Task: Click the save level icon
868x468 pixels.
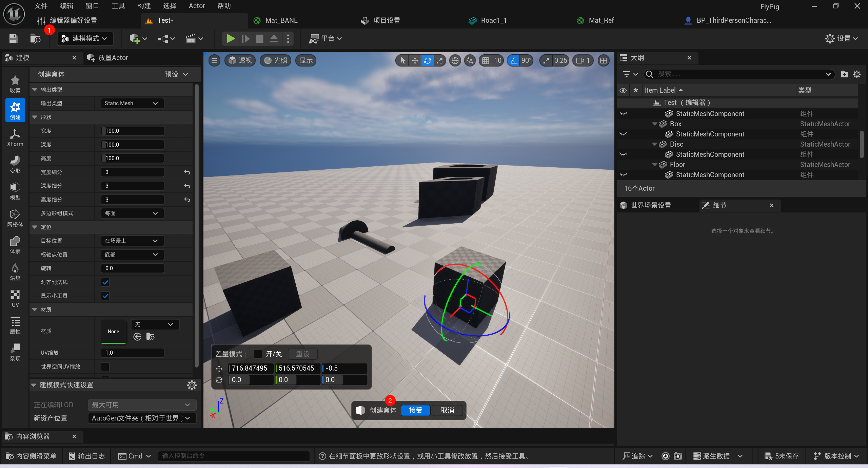Action: click(x=13, y=39)
